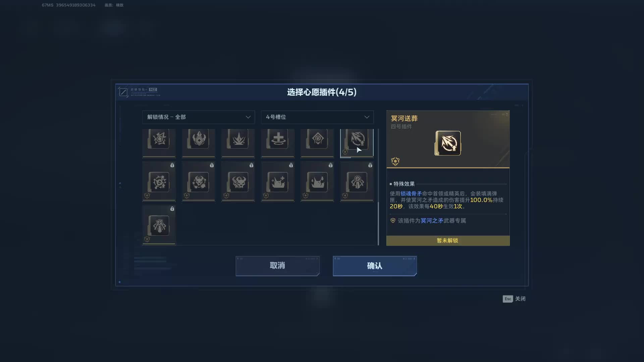Open the 解锁情况 - 全部 filter dropdown
644x362 pixels.
click(199, 117)
